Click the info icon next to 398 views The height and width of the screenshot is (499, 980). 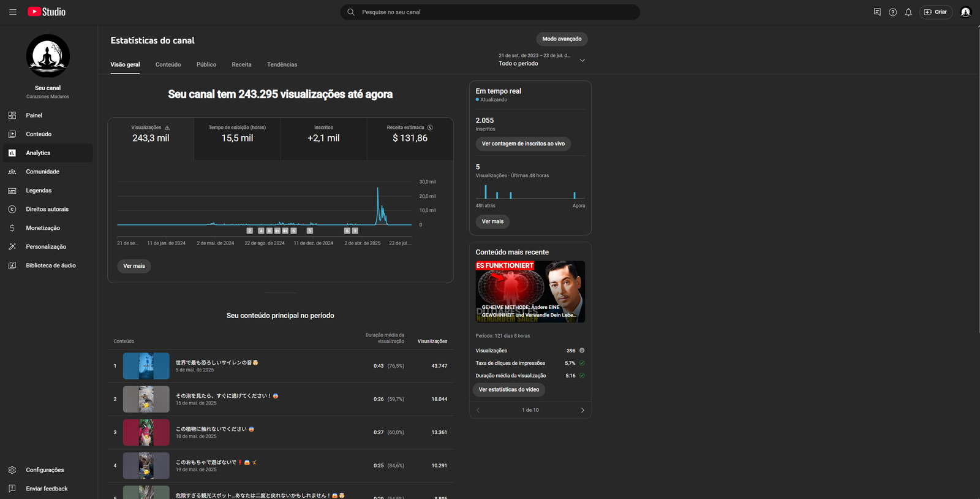click(x=582, y=351)
